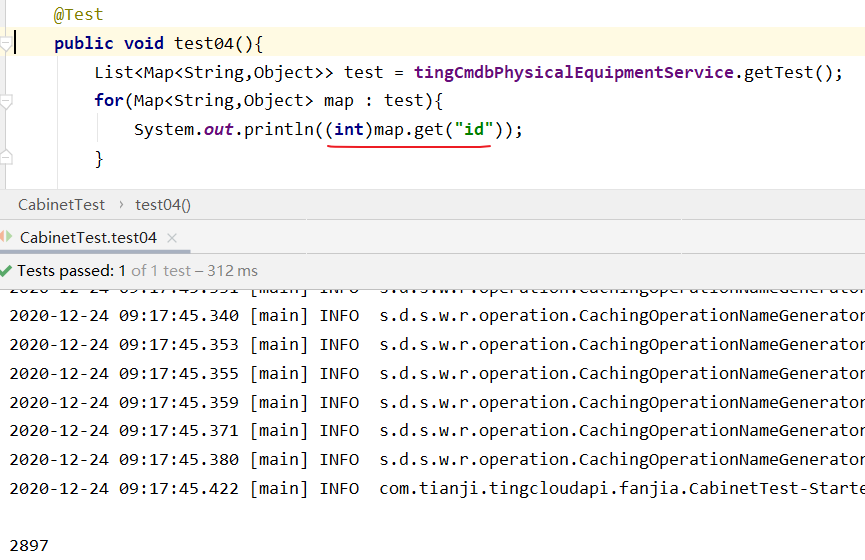Switch to the CabinetTest.test04 run tab
The height and width of the screenshot is (560, 865).
click(x=88, y=238)
